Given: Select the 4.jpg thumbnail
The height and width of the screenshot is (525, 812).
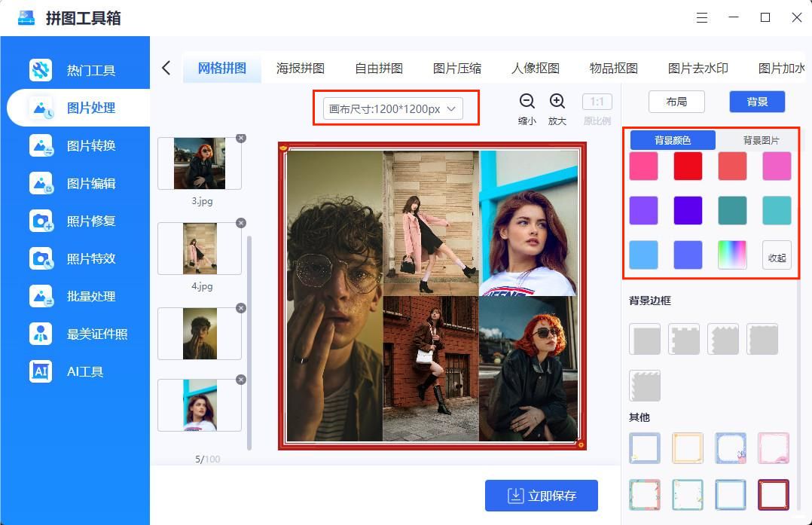Looking at the screenshot, I should coord(200,249).
